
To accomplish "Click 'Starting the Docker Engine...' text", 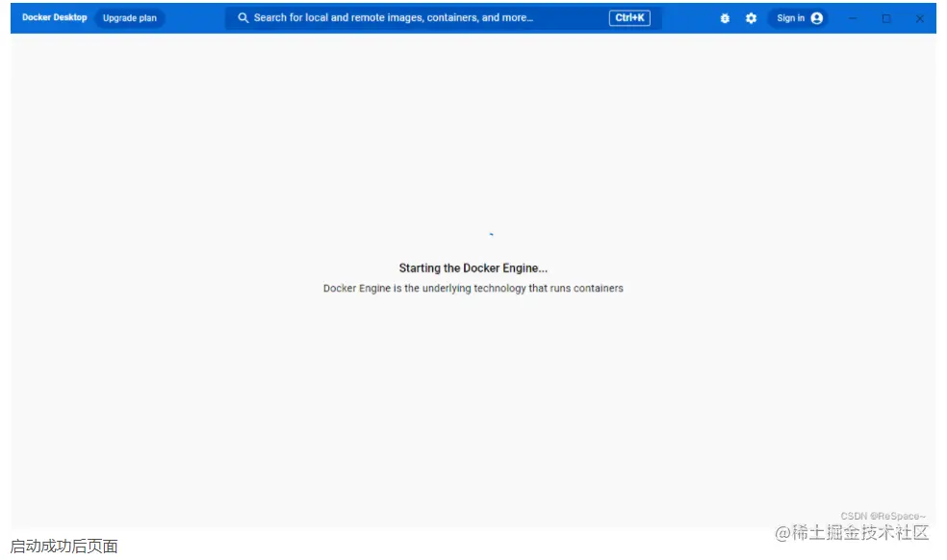I will (x=473, y=268).
